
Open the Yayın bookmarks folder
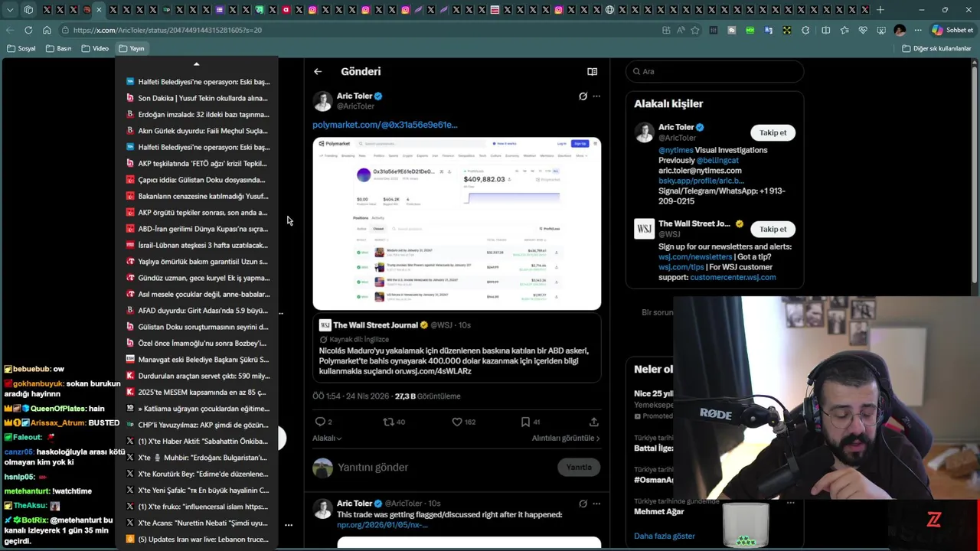click(x=132, y=48)
